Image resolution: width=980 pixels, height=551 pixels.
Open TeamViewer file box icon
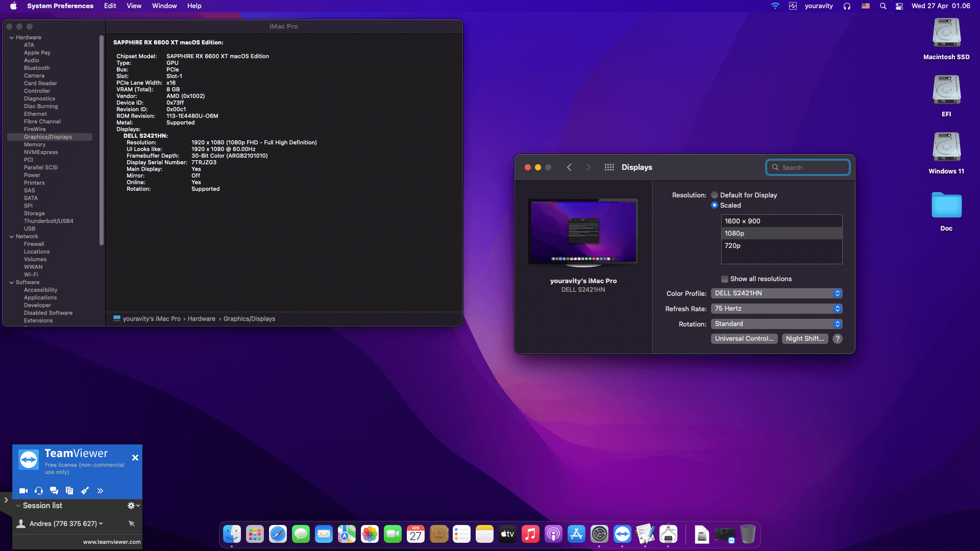point(69,491)
